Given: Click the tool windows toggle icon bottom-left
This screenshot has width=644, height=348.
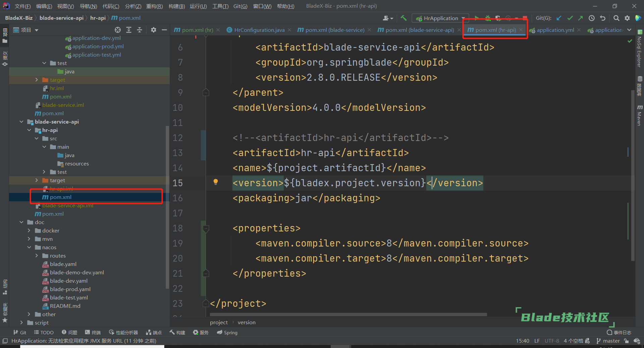Looking at the screenshot, I should pos(5,341).
